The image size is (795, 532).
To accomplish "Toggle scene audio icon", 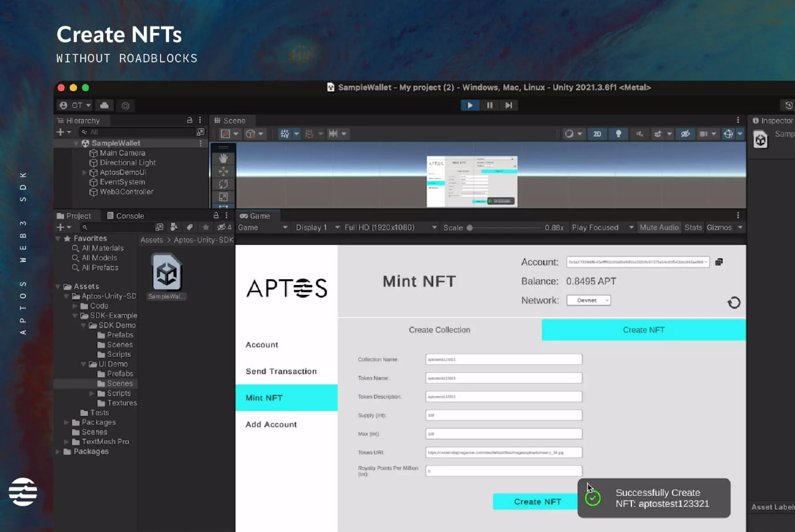I will click(640, 134).
